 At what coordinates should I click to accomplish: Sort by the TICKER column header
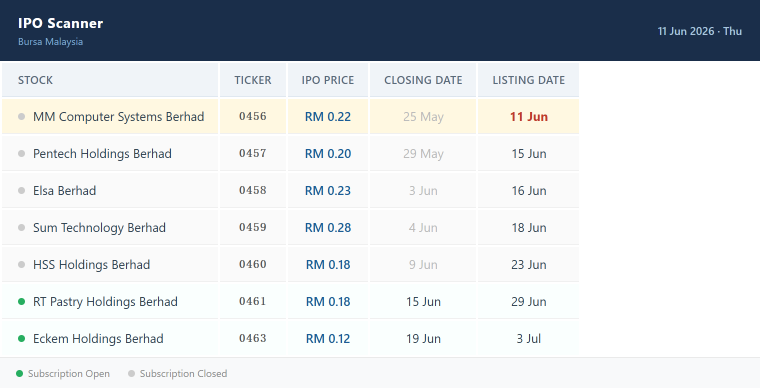tap(253, 80)
